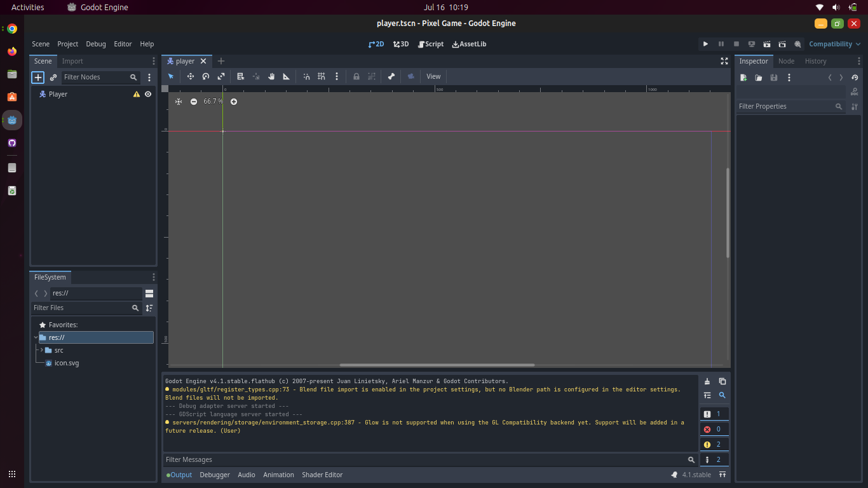Add a child node in the Scene panel
This screenshot has width=868, height=488.
click(x=37, y=77)
